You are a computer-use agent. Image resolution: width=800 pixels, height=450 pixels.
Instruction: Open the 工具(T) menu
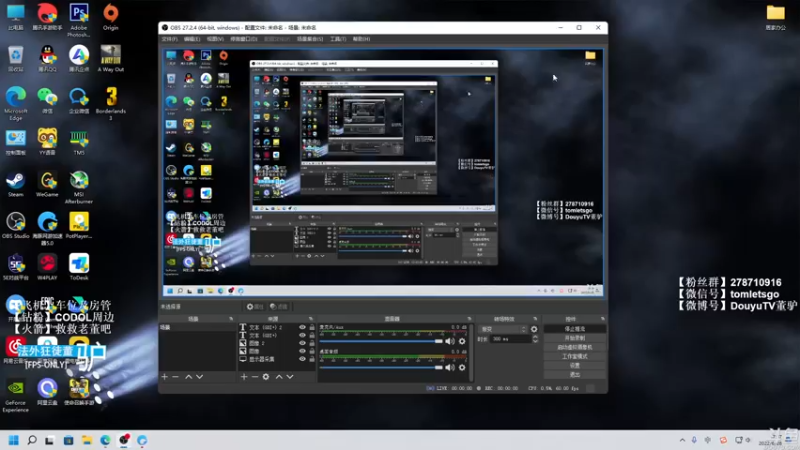pyautogui.click(x=338, y=39)
